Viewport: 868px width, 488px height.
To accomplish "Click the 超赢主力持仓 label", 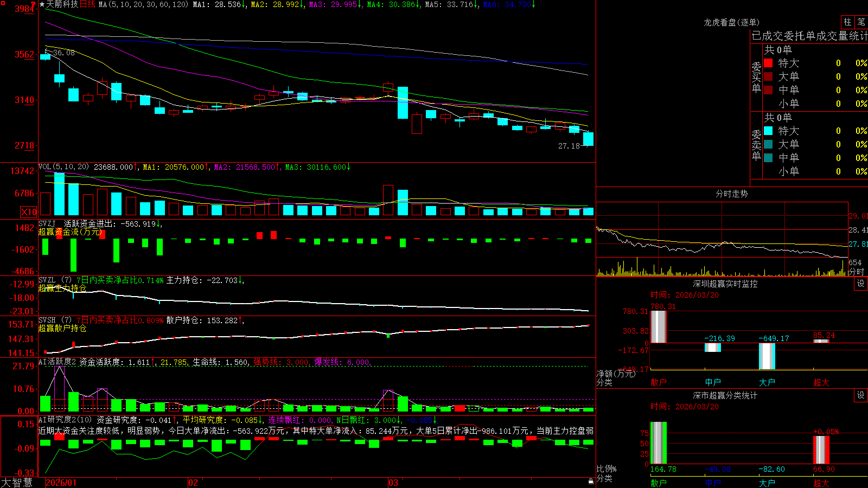I will pyautogui.click(x=62, y=288).
